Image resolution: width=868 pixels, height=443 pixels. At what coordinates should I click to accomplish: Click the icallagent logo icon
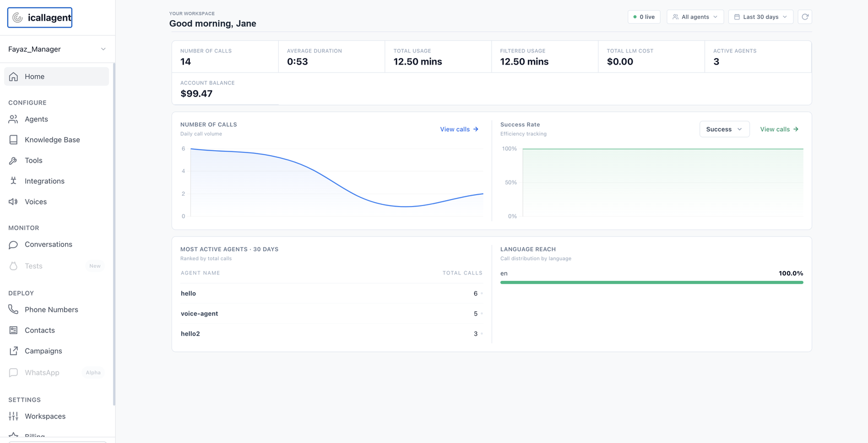click(17, 18)
